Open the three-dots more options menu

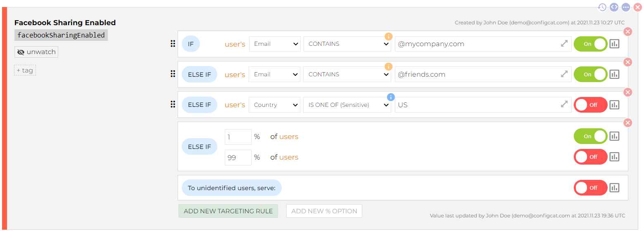(626, 7)
